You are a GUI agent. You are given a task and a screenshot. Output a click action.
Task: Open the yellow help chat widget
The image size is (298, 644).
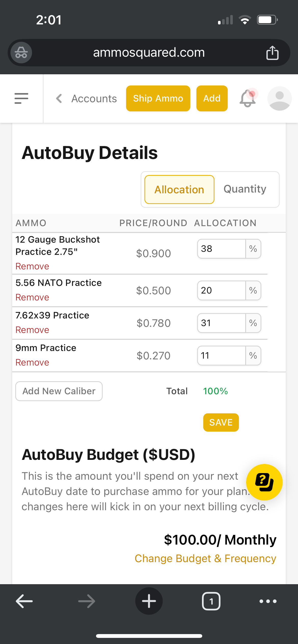(x=264, y=482)
